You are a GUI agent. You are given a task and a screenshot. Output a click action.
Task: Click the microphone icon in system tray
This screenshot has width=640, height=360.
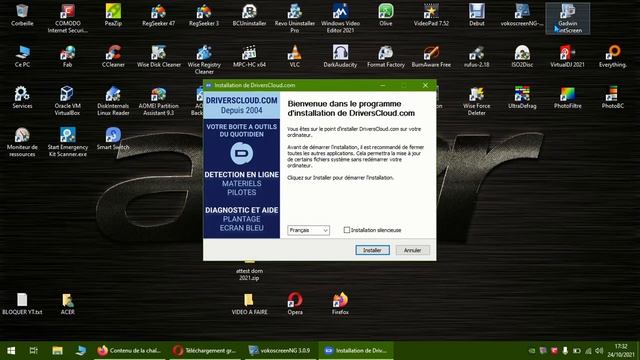[565, 351]
